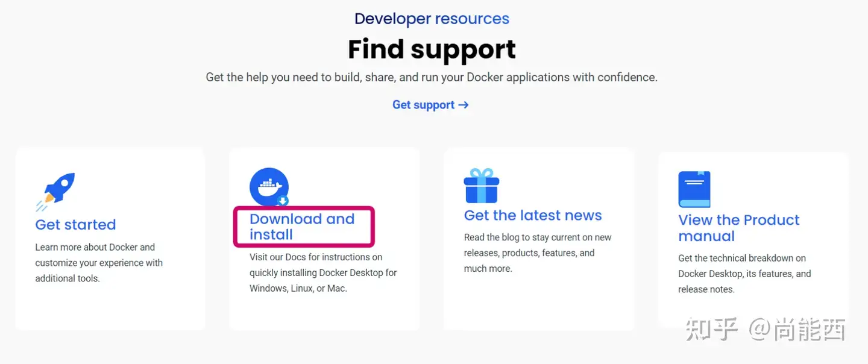Click the 'Get the help you need' subtitle
The height and width of the screenshot is (364, 868).
pos(432,77)
